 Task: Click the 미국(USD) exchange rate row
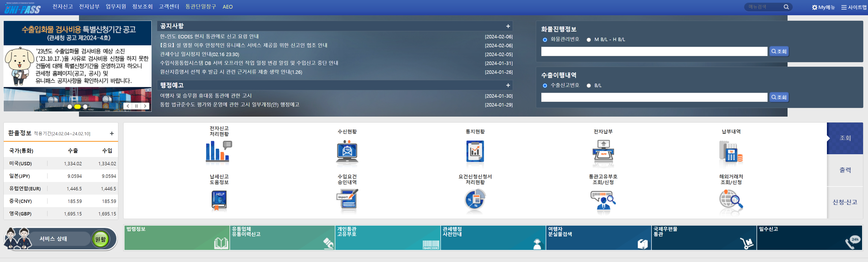click(61, 164)
